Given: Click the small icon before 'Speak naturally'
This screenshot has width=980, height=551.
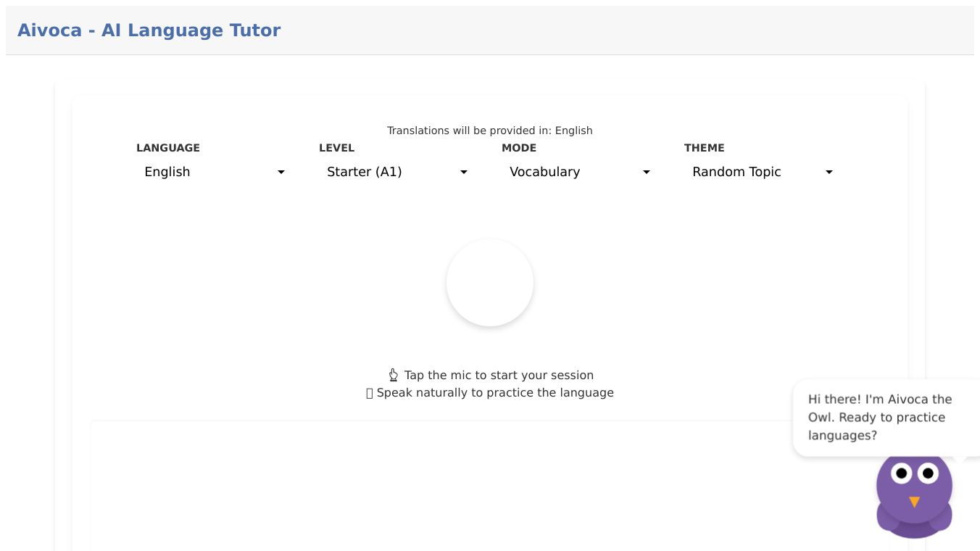Looking at the screenshot, I should (370, 393).
